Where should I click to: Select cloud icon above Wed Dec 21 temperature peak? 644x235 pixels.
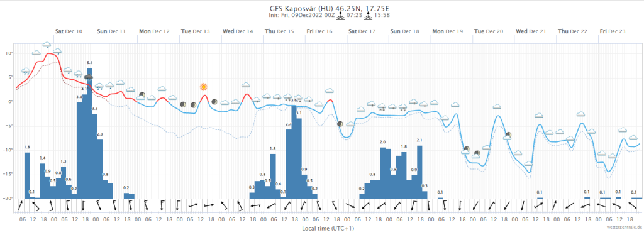[x=539, y=115]
